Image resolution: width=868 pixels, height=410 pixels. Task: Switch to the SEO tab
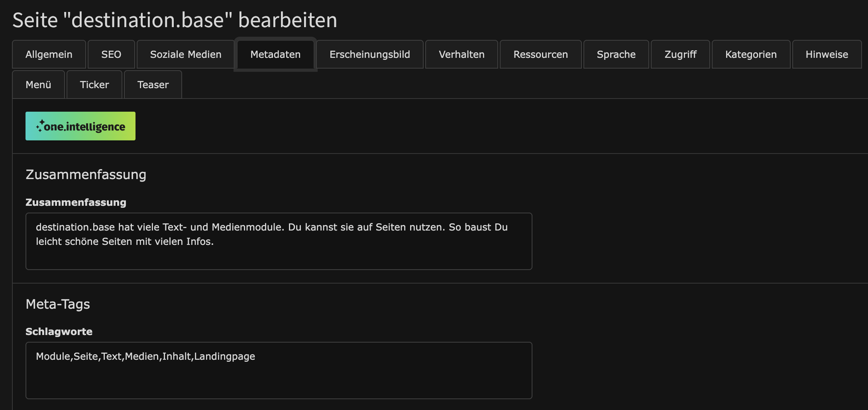[x=111, y=54]
